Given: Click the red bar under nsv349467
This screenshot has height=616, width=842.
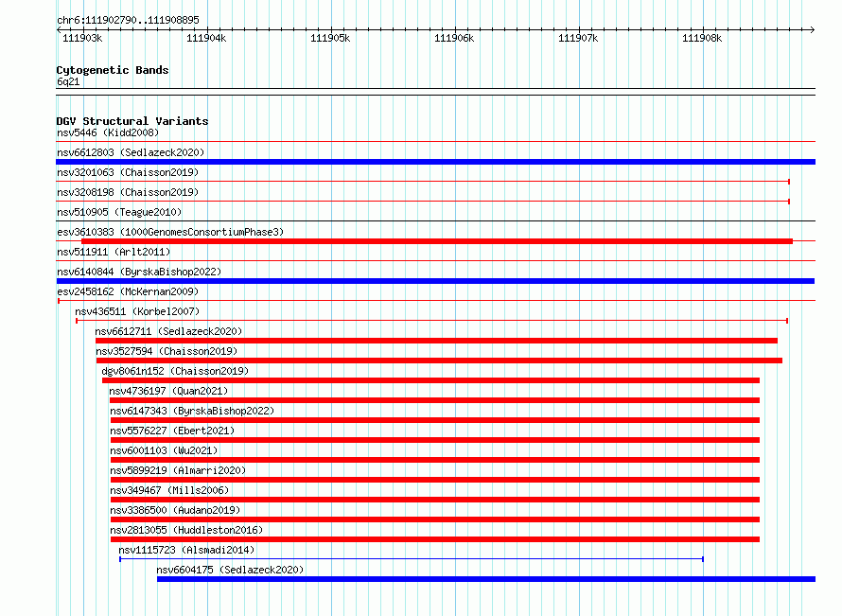Looking at the screenshot, I should pyautogui.click(x=435, y=500).
